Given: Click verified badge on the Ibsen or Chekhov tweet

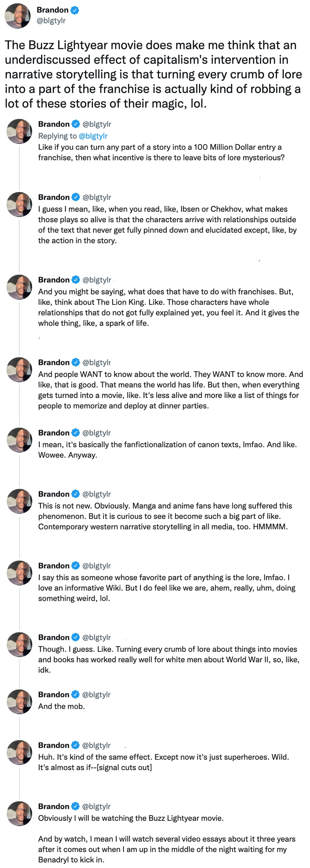Looking at the screenshot, I should [x=76, y=197].
